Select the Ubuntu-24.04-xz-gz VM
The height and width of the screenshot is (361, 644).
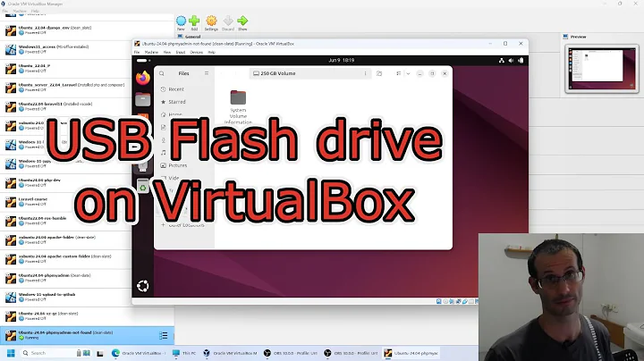coord(87,316)
